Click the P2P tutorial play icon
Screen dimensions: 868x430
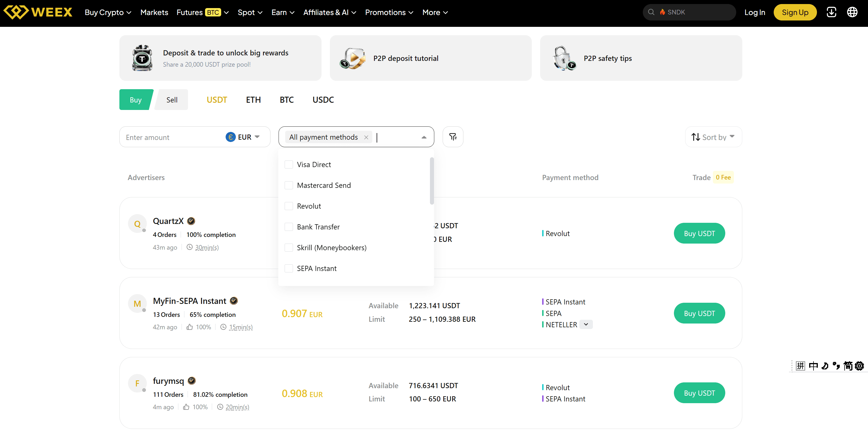click(352, 58)
